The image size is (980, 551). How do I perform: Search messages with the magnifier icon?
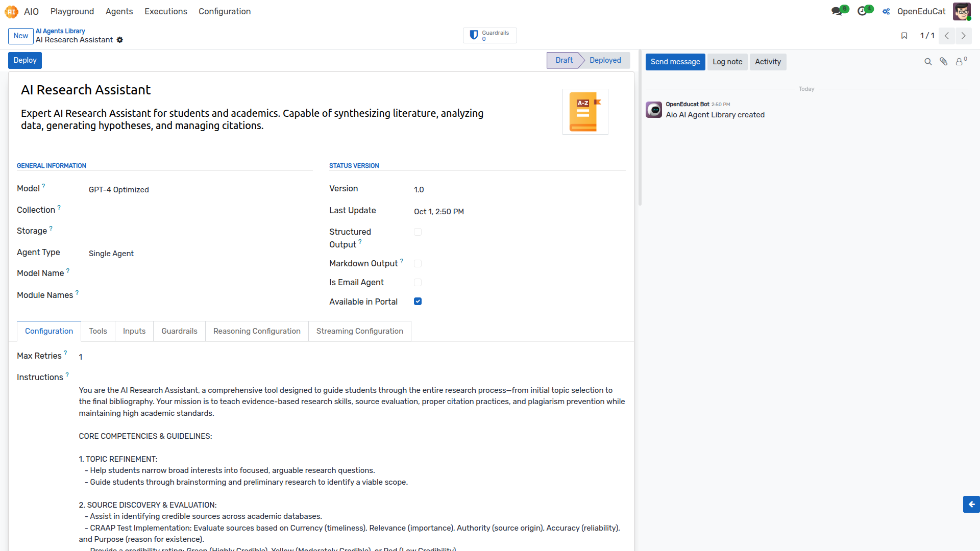928,62
